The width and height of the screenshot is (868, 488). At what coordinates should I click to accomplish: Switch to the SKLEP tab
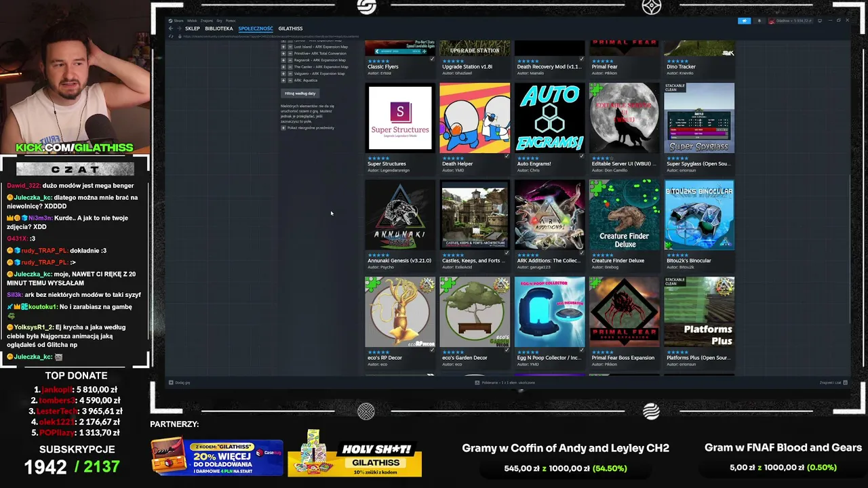pos(193,28)
